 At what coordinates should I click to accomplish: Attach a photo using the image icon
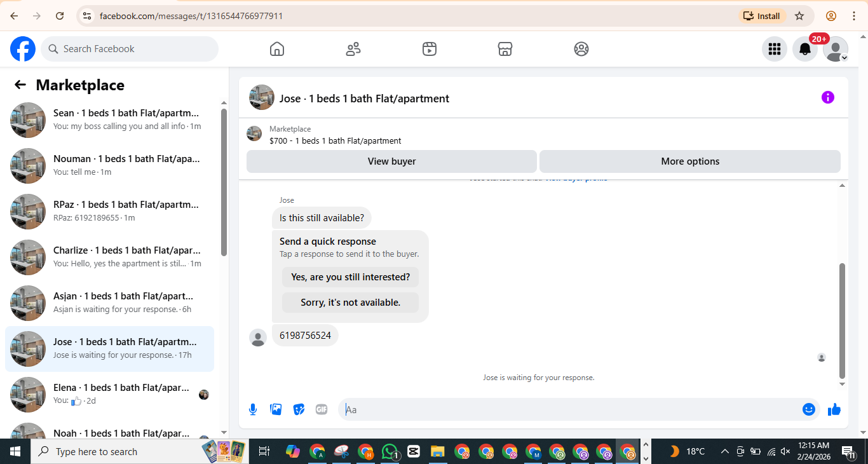pyautogui.click(x=276, y=409)
